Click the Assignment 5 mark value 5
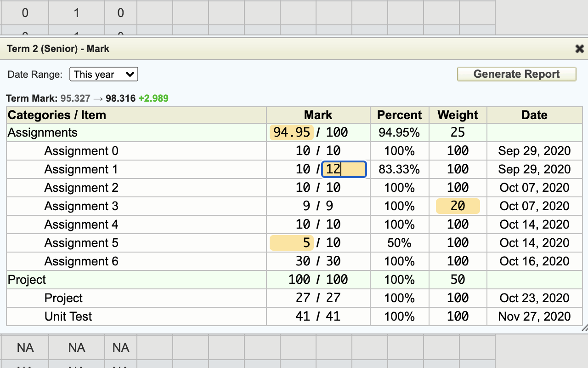The height and width of the screenshot is (368, 588). click(x=292, y=243)
